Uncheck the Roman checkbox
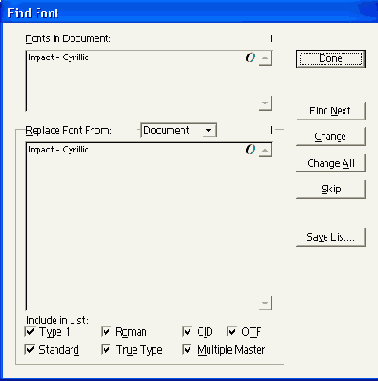 click(106, 331)
